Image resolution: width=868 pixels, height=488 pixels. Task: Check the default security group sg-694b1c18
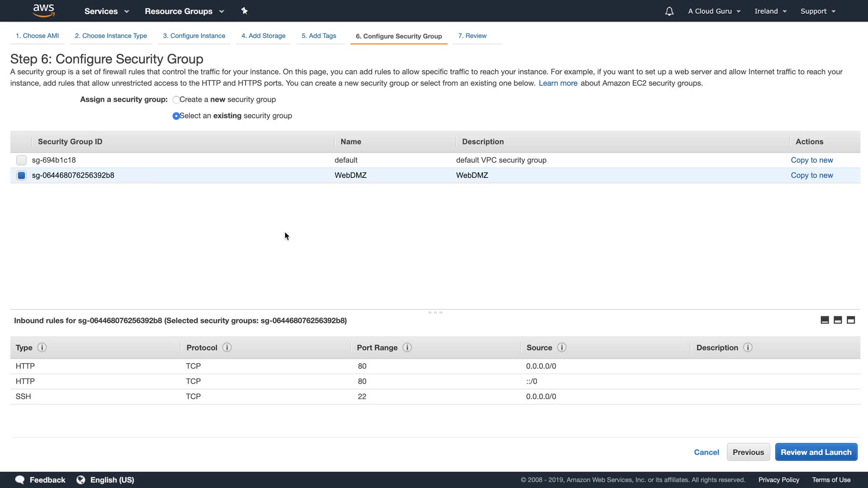click(x=21, y=160)
